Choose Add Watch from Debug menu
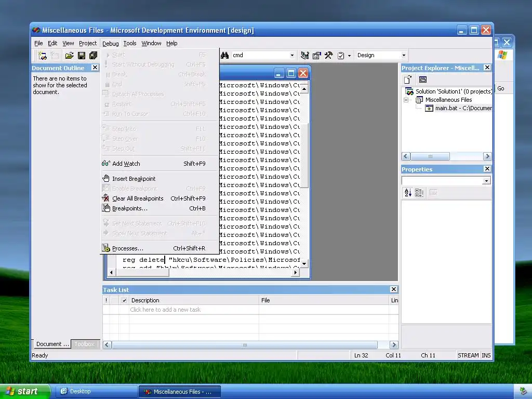The width and height of the screenshot is (532, 399). [x=159, y=164]
